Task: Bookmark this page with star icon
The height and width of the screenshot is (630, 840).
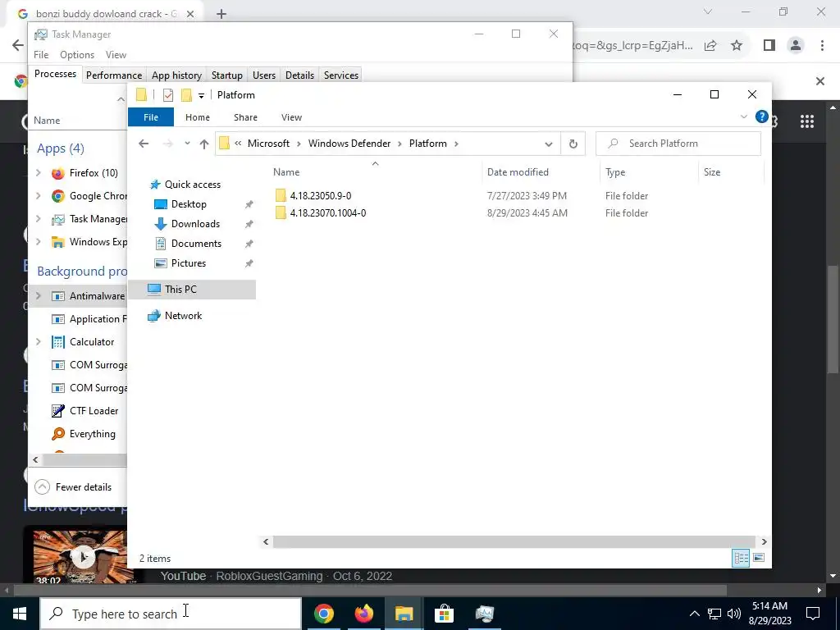Action: (x=737, y=46)
